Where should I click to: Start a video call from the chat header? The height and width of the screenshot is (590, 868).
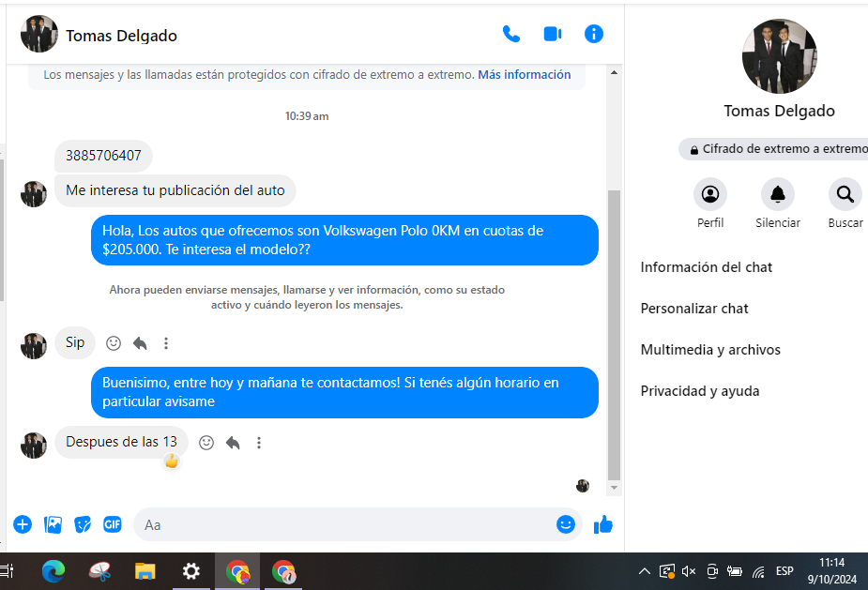tap(553, 35)
